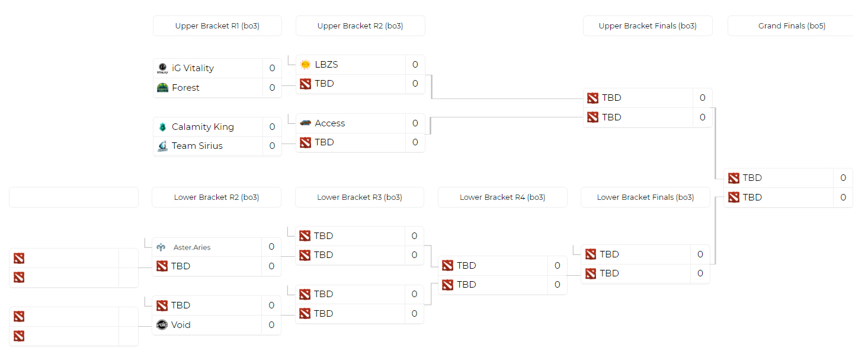868x360 pixels.
Task: Click the empty header box above lower bracket
Action: (x=73, y=197)
